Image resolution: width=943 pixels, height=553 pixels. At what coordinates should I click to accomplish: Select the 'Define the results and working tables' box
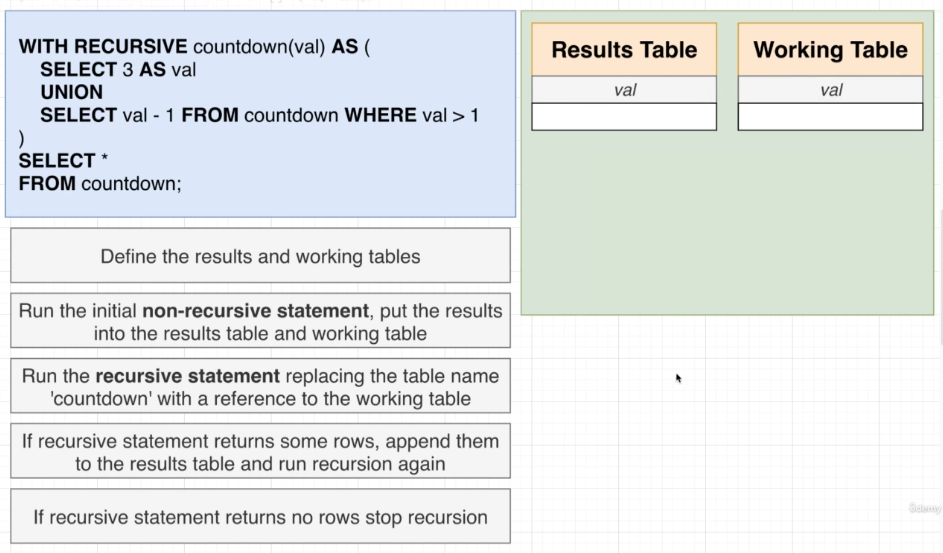tap(260, 256)
